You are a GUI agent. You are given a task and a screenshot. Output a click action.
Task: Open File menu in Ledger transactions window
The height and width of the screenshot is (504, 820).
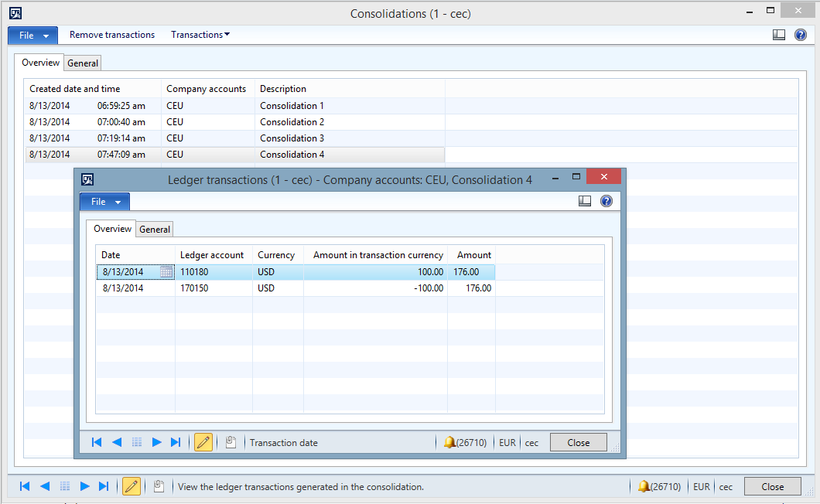click(104, 202)
